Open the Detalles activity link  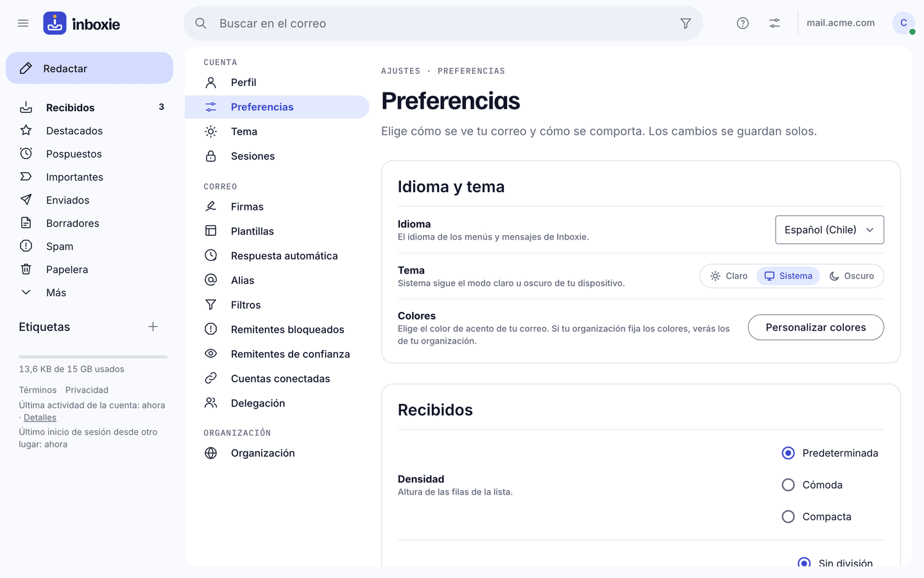coord(40,417)
